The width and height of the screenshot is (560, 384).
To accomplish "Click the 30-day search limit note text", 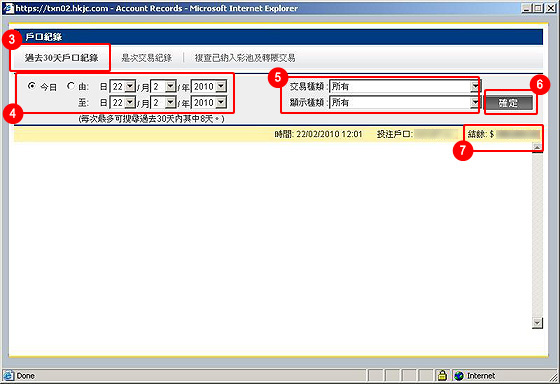I will pyautogui.click(x=151, y=119).
